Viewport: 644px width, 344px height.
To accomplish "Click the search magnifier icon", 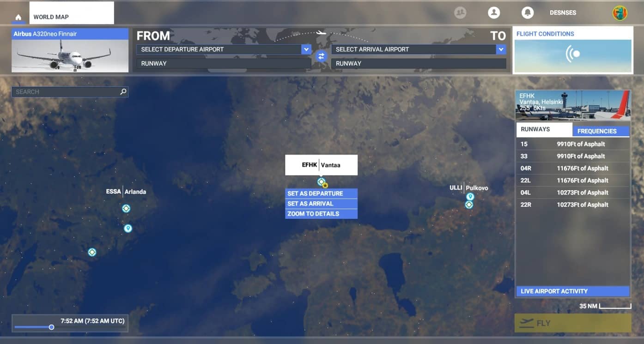I will [123, 92].
